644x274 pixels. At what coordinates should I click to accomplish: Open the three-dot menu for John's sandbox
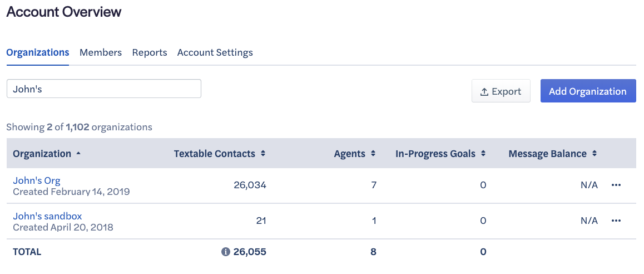tap(616, 221)
